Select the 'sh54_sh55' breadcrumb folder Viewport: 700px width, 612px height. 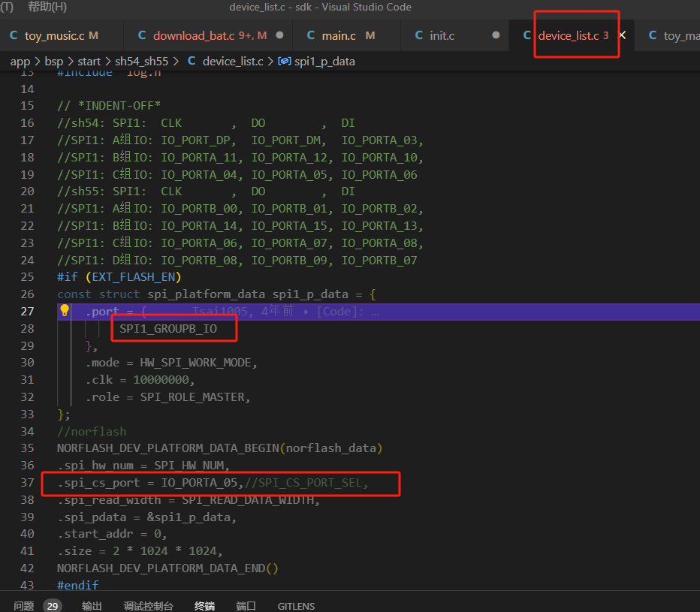click(x=141, y=61)
